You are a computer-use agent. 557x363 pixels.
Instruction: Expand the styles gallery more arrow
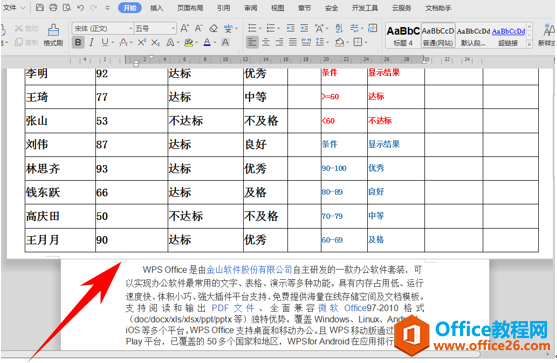click(x=529, y=44)
